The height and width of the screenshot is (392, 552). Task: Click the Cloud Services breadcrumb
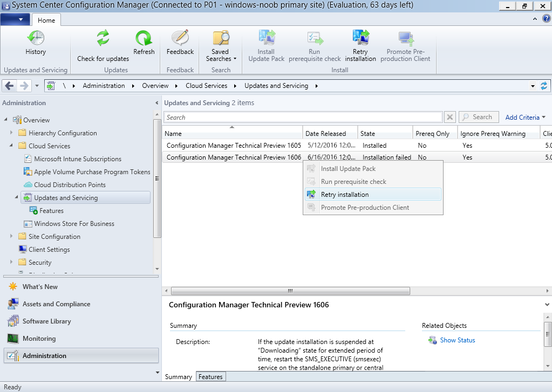207,86
